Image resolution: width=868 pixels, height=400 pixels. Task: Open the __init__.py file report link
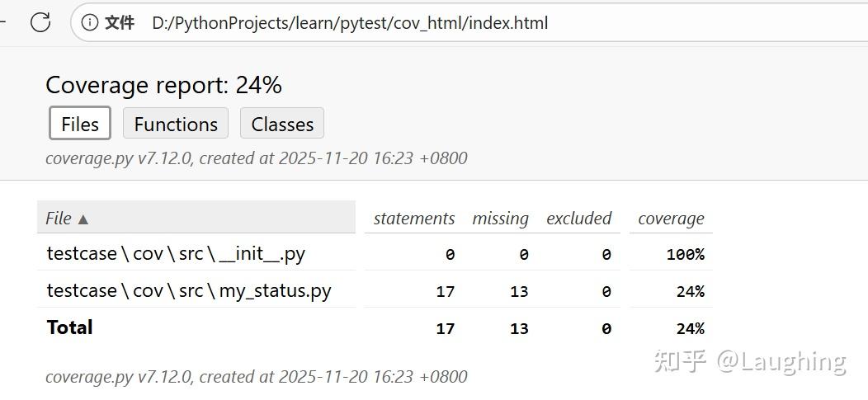pyautogui.click(x=176, y=254)
